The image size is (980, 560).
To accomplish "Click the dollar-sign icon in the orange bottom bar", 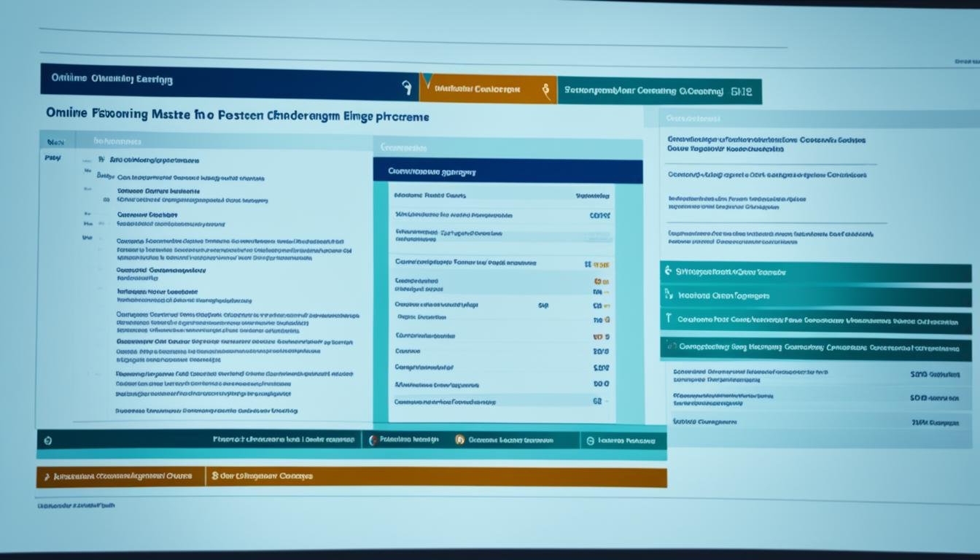I will point(215,477).
